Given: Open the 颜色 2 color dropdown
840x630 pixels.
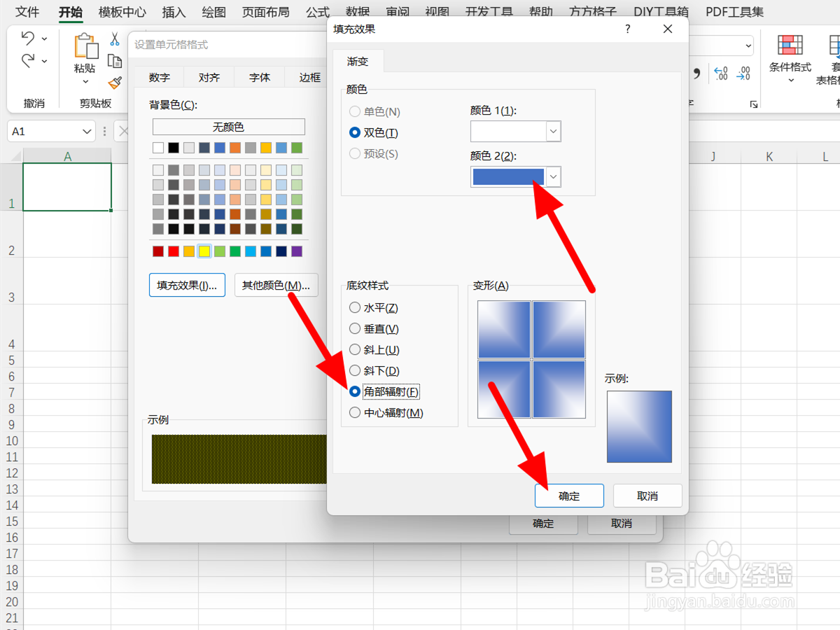Looking at the screenshot, I should tap(553, 177).
